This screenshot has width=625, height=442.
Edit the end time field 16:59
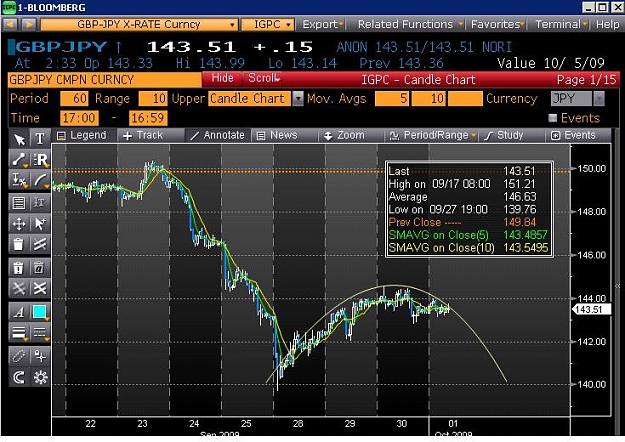click(148, 118)
